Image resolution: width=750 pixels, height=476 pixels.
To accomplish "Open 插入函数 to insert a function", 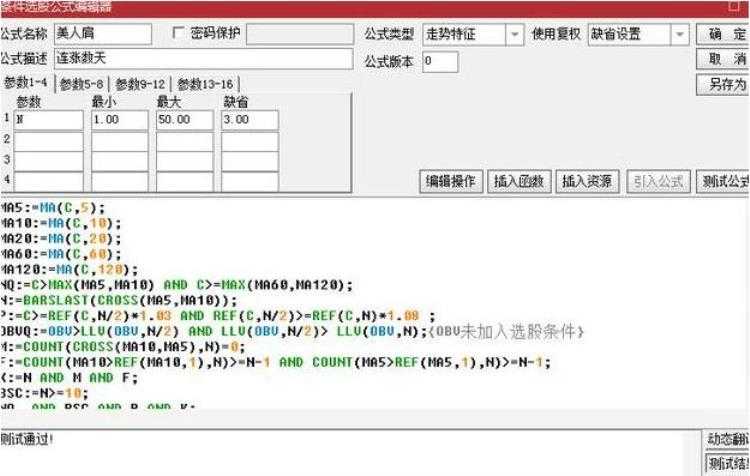I will [x=520, y=181].
